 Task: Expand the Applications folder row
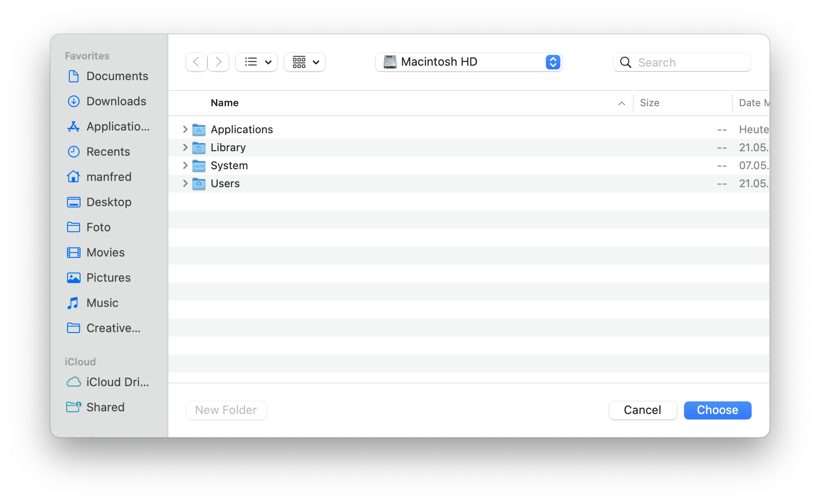[185, 130]
